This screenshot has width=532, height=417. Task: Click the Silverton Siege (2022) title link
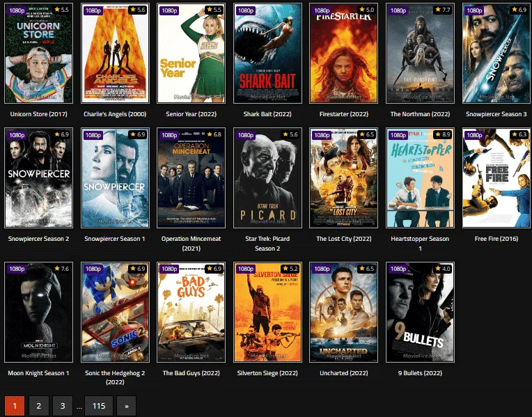point(267,373)
